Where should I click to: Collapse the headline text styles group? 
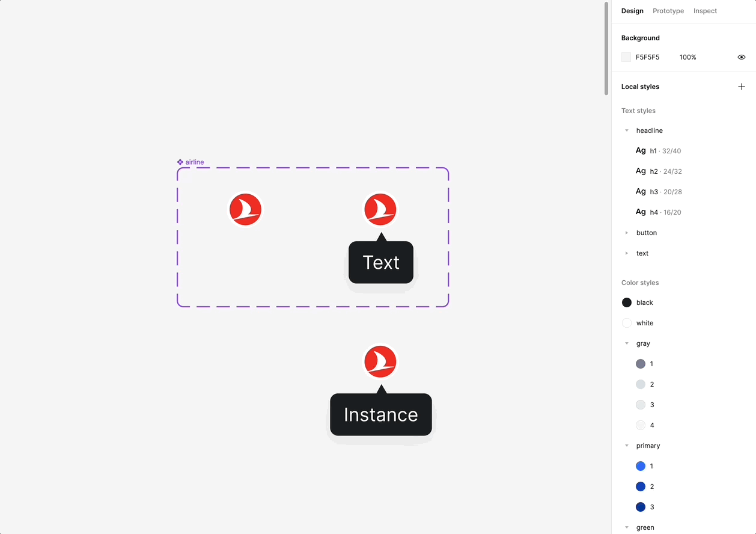pos(627,130)
